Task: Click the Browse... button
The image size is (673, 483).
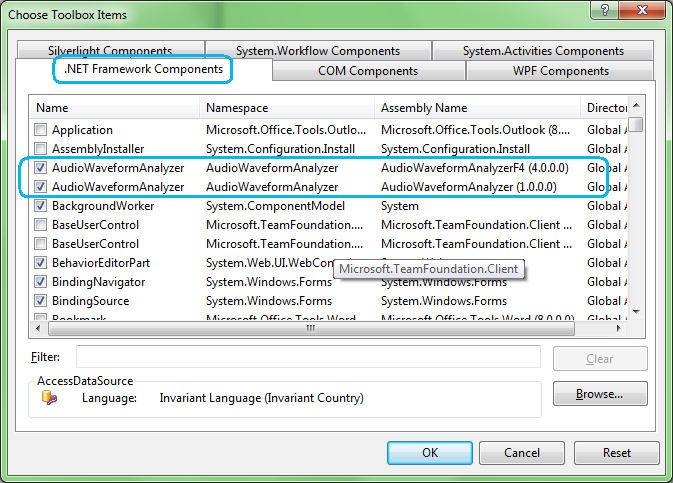Action: tap(599, 394)
